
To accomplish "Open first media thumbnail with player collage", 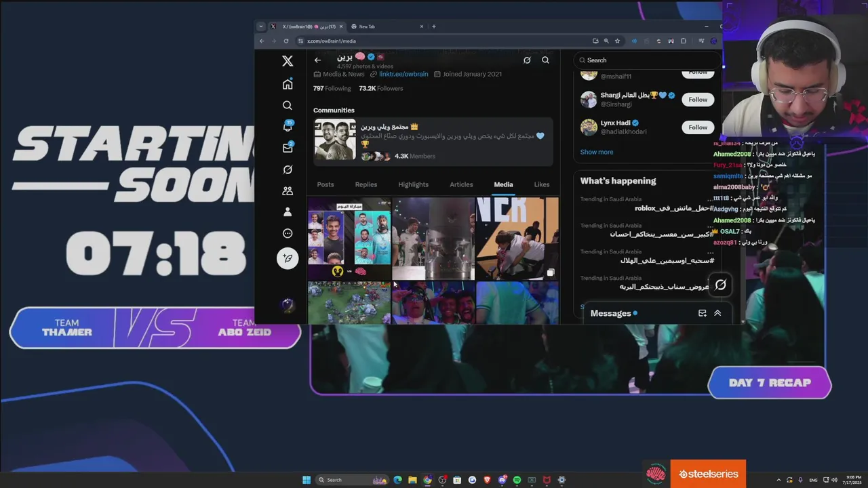I will tap(349, 238).
